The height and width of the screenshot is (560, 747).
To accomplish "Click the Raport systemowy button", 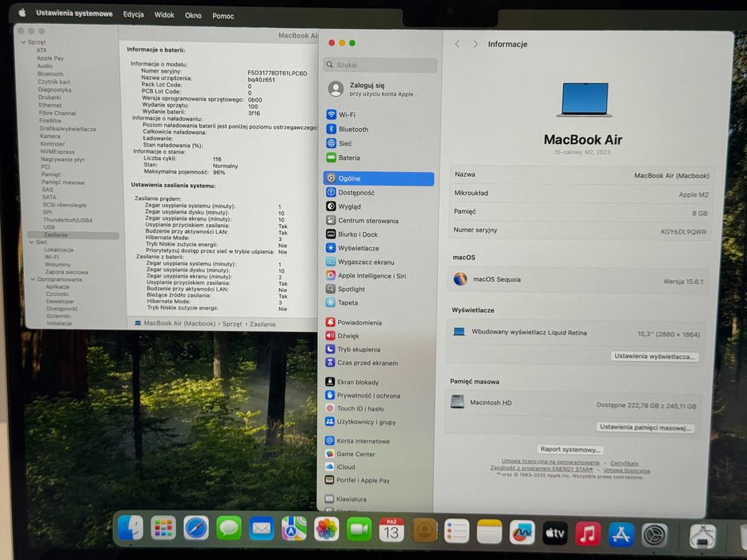I will tap(570, 449).
